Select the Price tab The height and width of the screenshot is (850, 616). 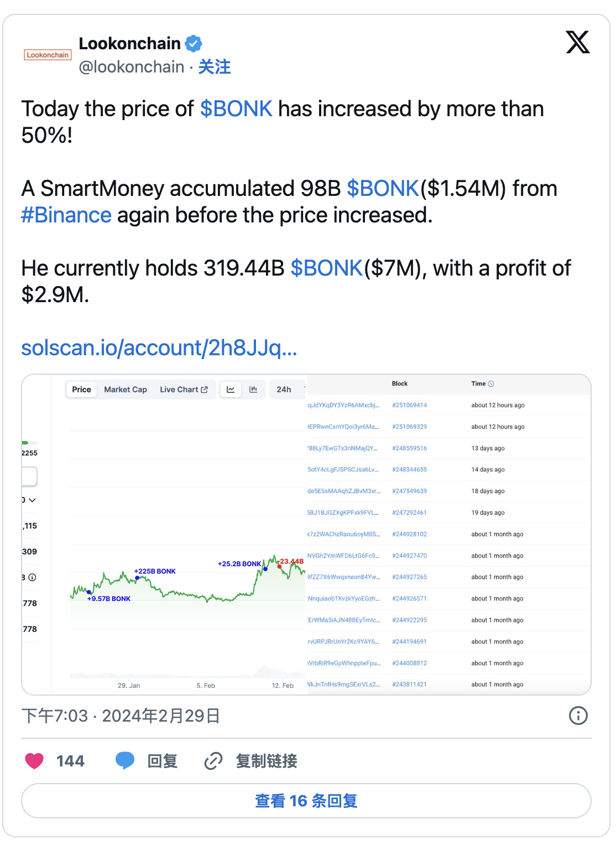[x=81, y=390]
